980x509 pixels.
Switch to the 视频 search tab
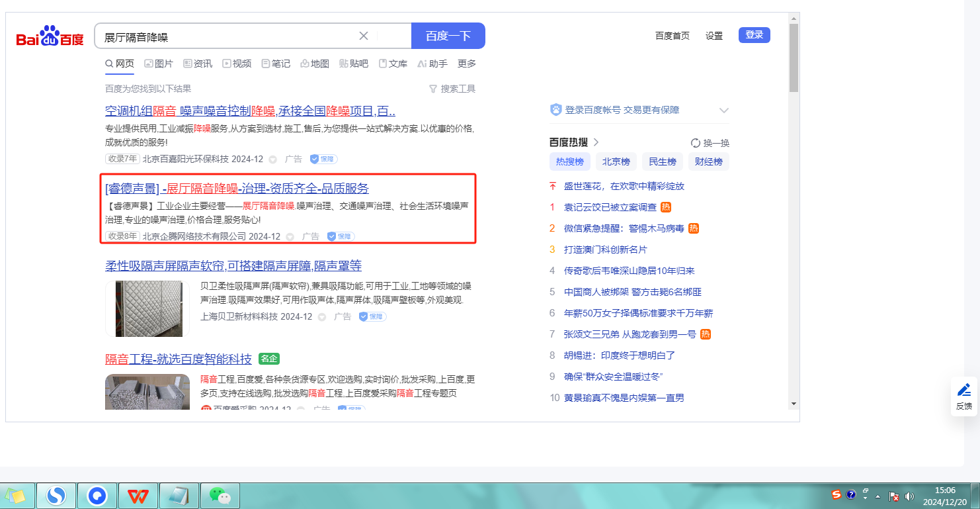[x=237, y=64]
